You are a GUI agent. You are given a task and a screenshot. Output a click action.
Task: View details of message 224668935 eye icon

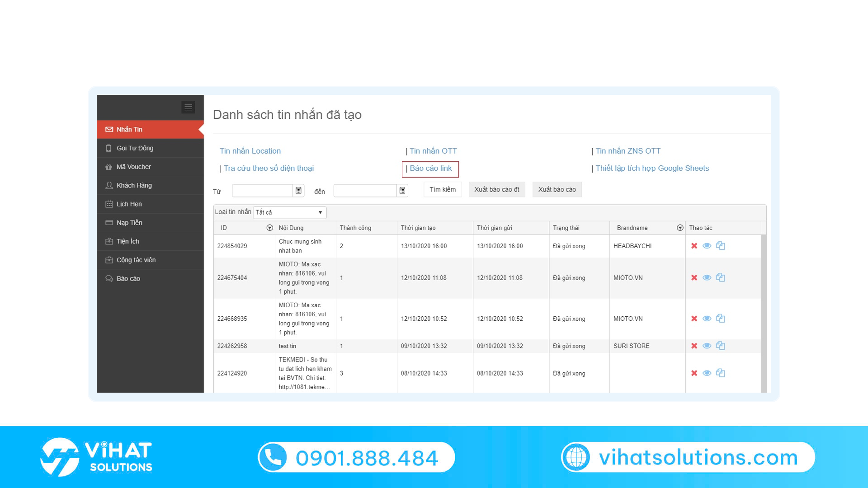(707, 319)
